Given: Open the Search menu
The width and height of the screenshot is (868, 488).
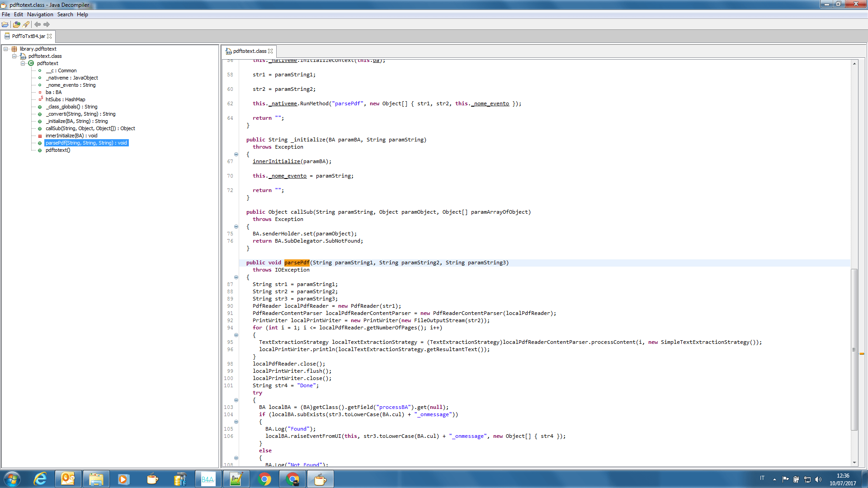Looking at the screenshot, I should click(65, 14).
